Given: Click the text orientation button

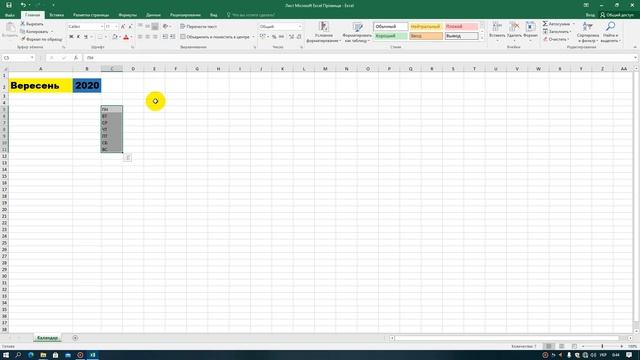Looking at the screenshot, I should pos(165,27).
